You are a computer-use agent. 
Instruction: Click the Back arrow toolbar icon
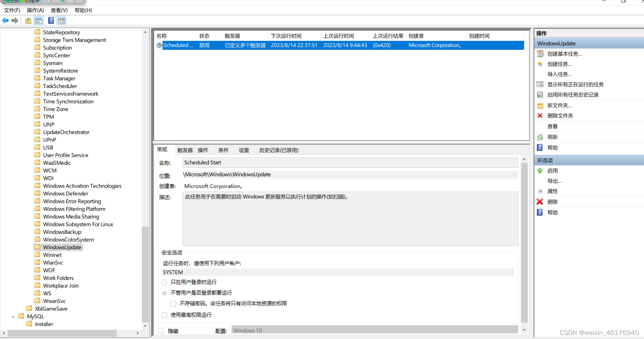click(x=5, y=21)
